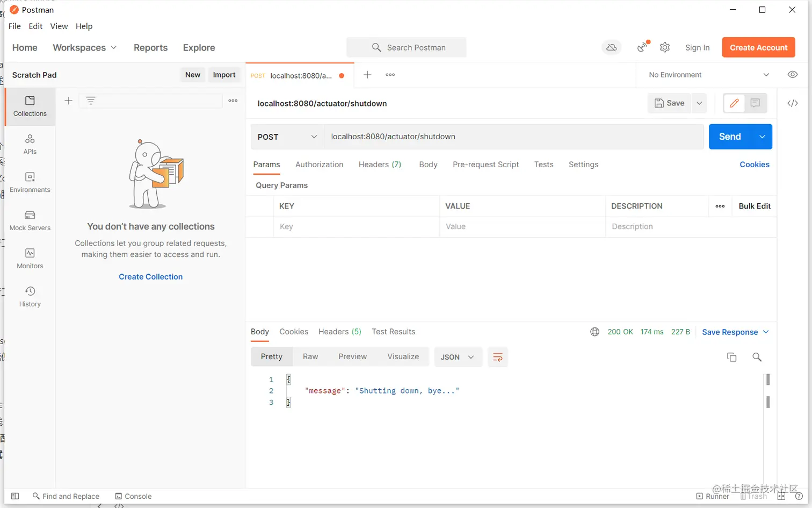
Task: Open the No Environment selector
Action: click(709, 75)
